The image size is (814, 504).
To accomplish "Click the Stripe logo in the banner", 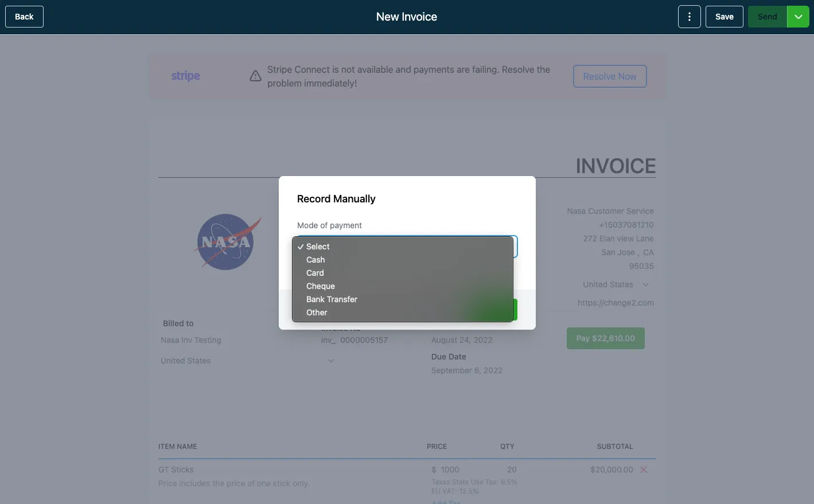I will click(x=186, y=76).
